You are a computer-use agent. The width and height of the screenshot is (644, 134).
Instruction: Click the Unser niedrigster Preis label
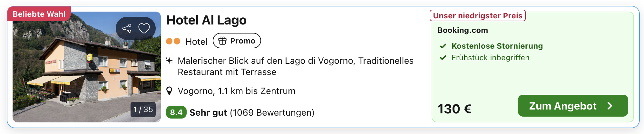tap(477, 16)
